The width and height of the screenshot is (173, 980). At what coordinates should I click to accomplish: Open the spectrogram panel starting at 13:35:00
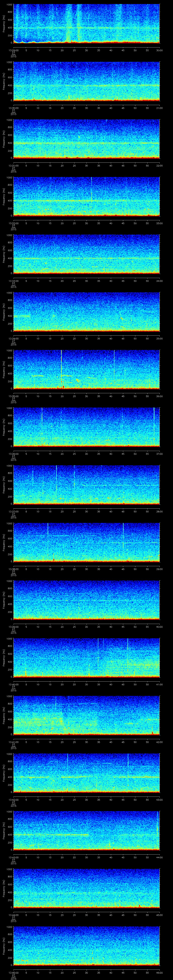coord(87,369)
